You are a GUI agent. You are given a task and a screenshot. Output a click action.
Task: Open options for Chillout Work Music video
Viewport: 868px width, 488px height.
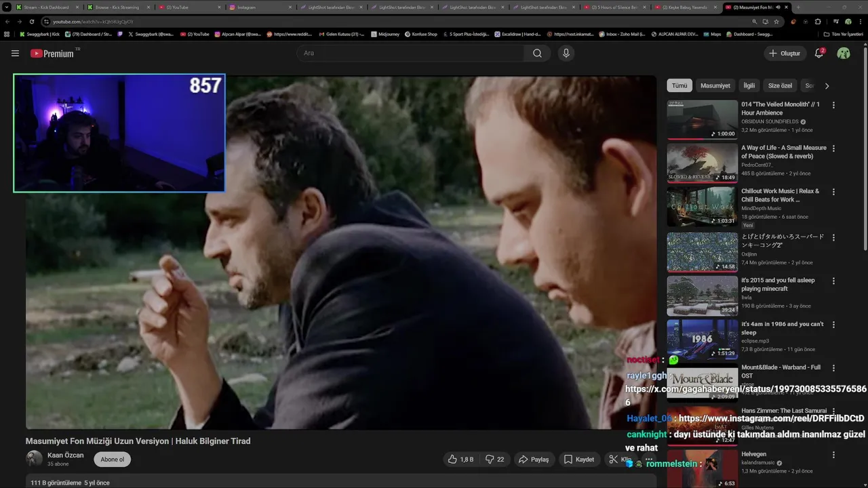click(x=833, y=192)
